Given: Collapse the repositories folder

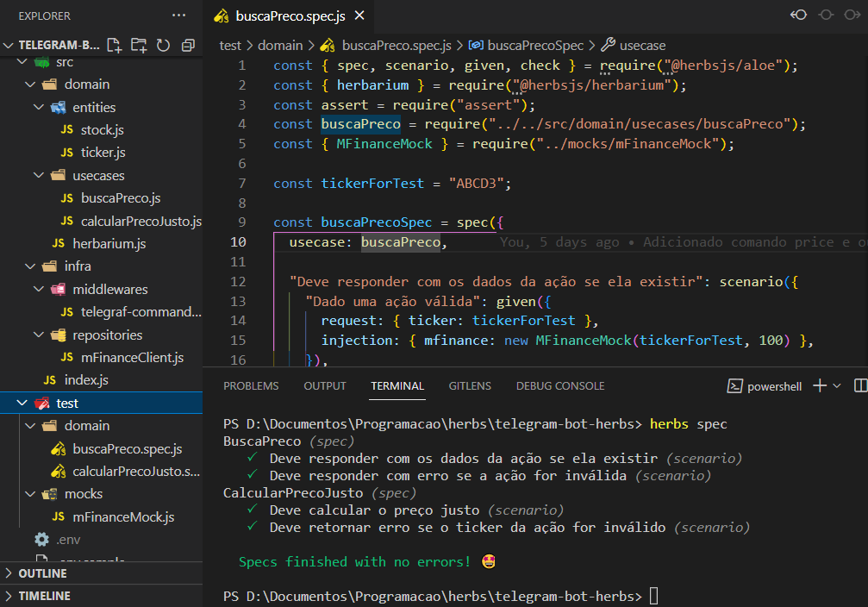Looking at the screenshot, I should [x=39, y=335].
